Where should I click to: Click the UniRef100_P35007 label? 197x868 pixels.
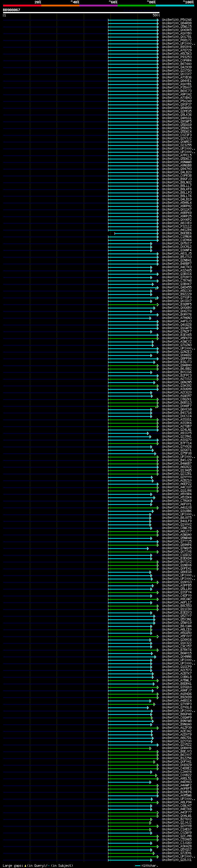tap(177, 88)
